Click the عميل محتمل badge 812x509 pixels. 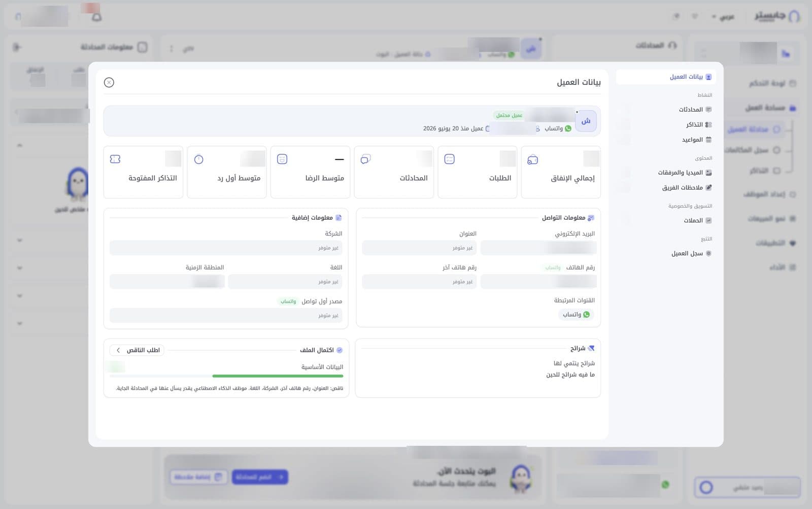(509, 115)
